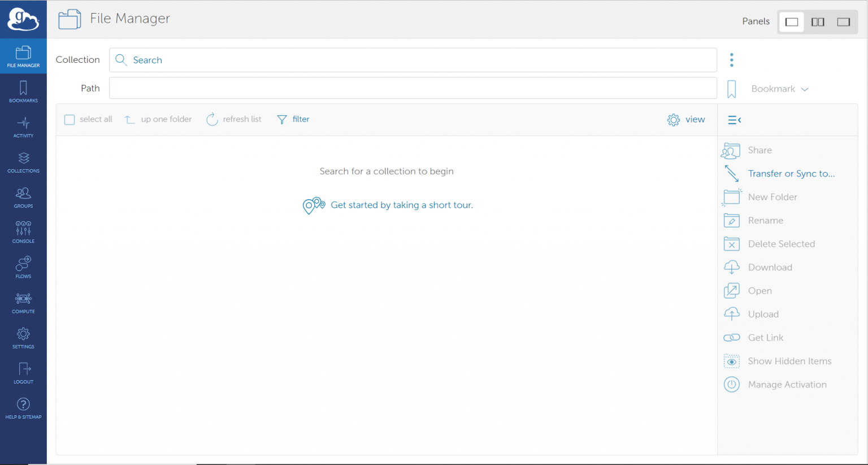Open Settings from the sidebar

pyautogui.click(x=23, y=337)
